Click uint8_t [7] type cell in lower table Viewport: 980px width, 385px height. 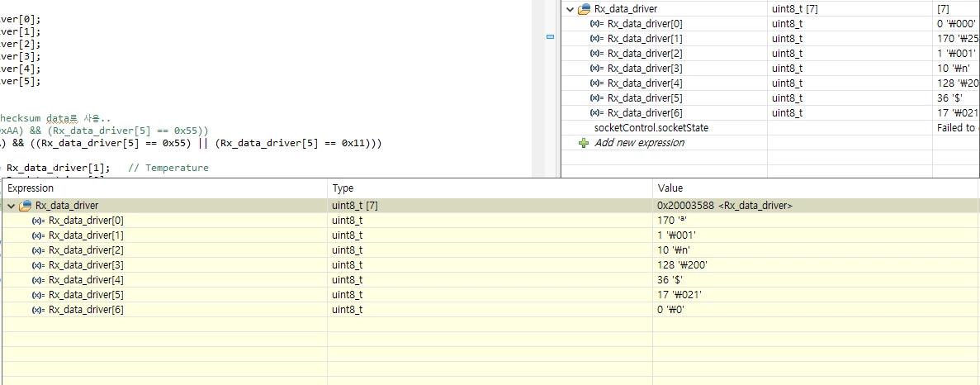(x=354, y=206)
